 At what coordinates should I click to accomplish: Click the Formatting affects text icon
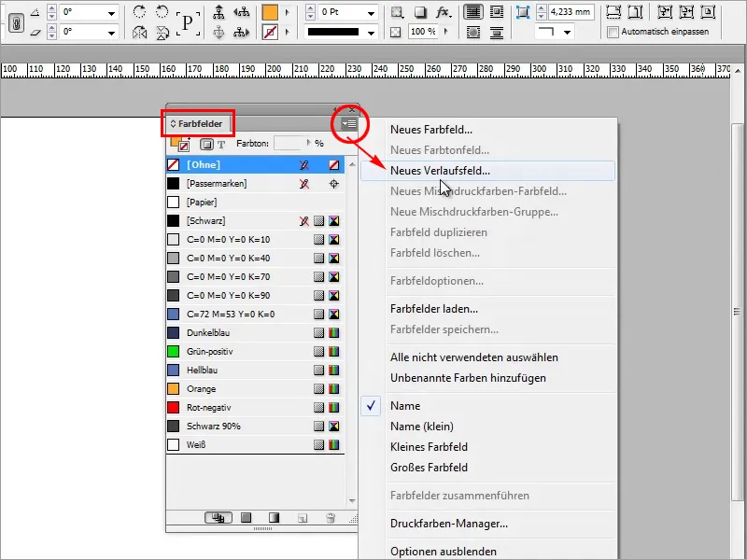[221, 146]
